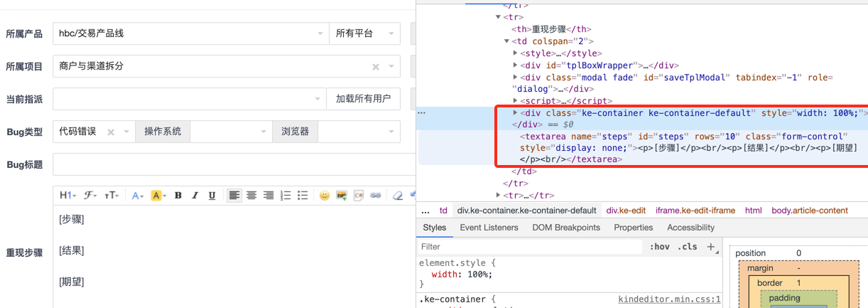Switch to the Properties tab
868x308 pixels.
634,228
